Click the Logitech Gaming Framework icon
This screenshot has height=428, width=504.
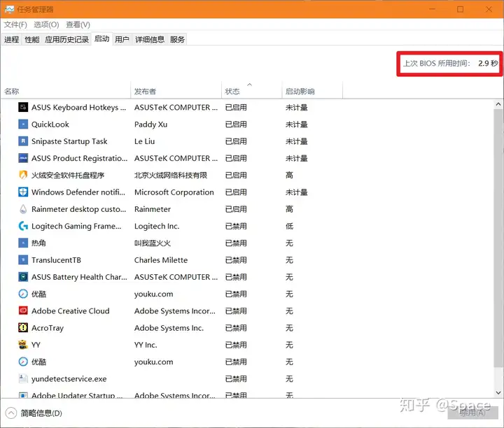tap(23, 226)
